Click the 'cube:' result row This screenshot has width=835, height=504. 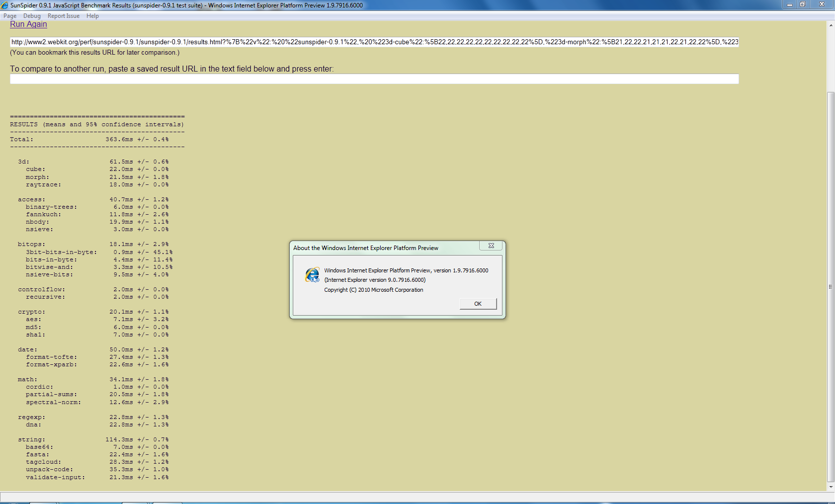point(97,169)
